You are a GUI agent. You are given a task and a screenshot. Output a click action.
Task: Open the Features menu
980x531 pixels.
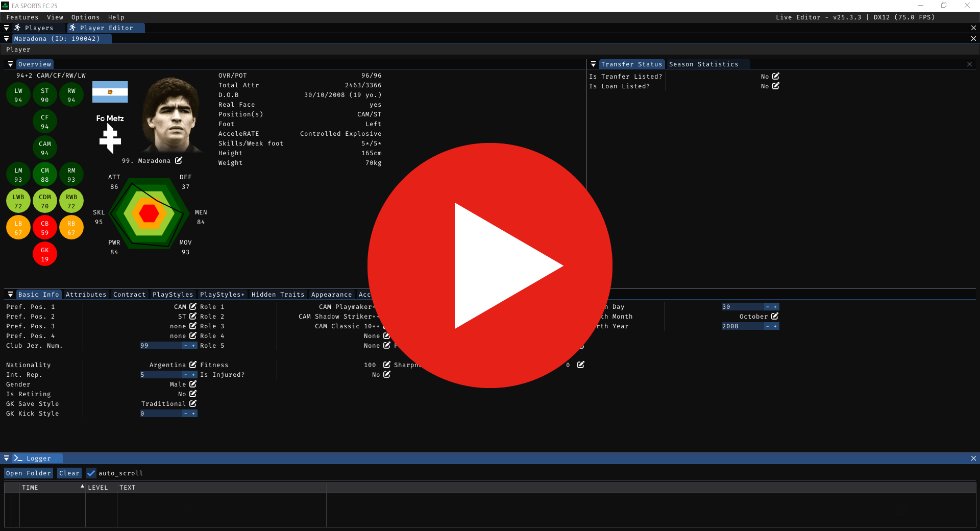(22, 17)
